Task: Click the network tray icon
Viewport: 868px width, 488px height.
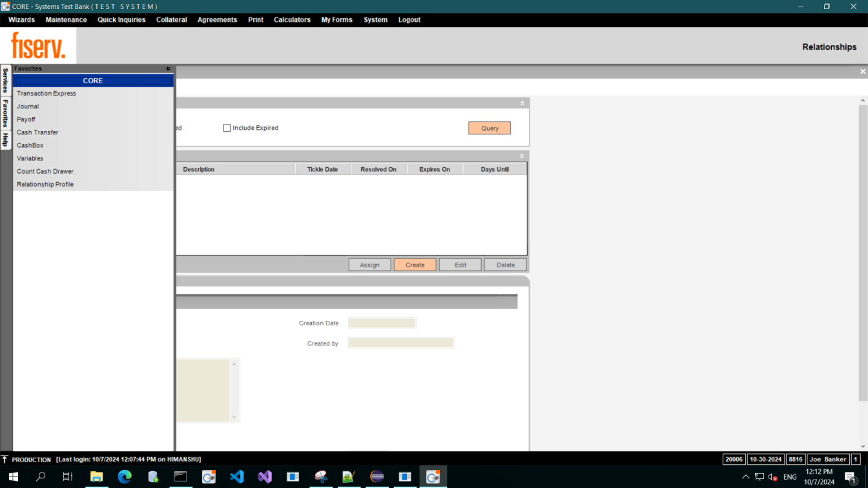Action: [x=759, y=477]
